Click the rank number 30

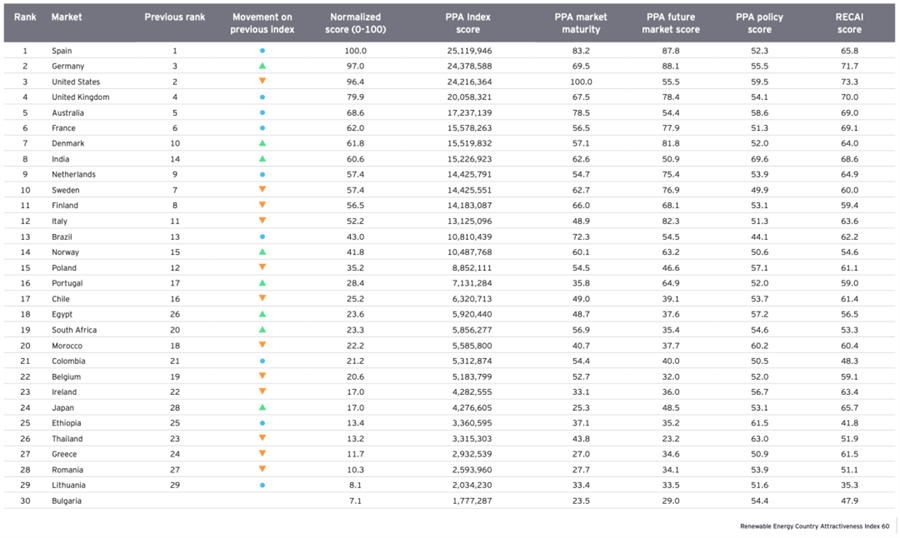[x=25, y=501]
